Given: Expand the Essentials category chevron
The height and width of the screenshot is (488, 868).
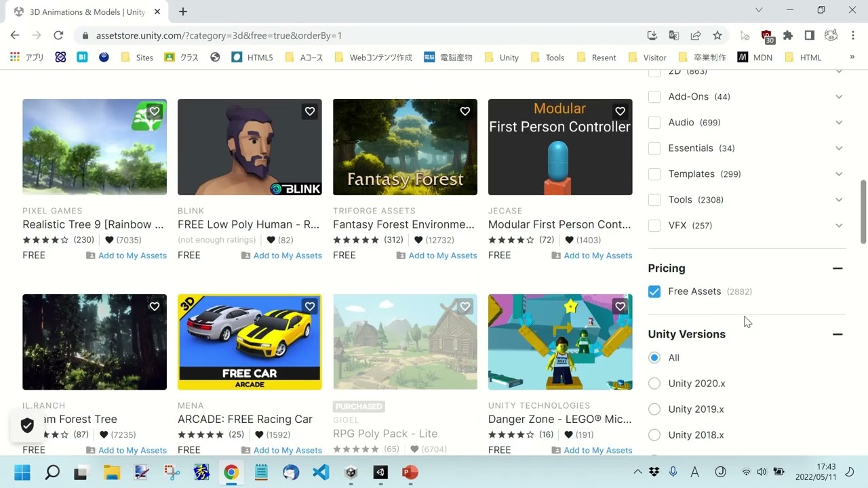Looking at the screenshot, I should click(839, 148).
